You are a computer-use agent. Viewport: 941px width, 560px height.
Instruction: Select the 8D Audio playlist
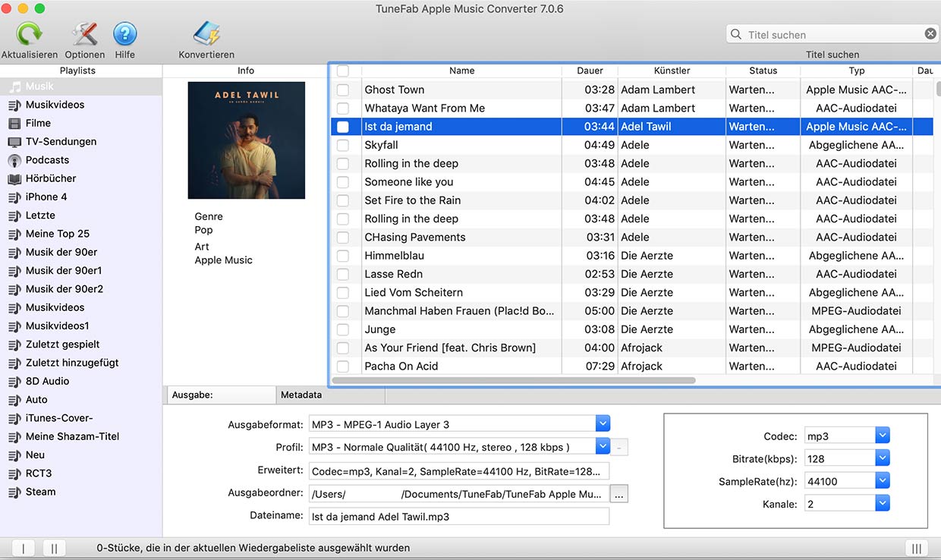pos(81,381)
